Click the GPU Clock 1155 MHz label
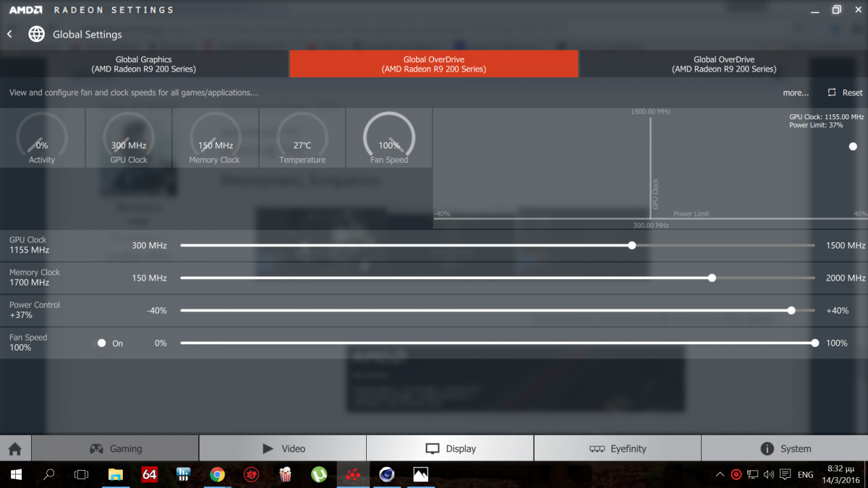The height and width of the screenshot is (488, 868). [29, 245]
